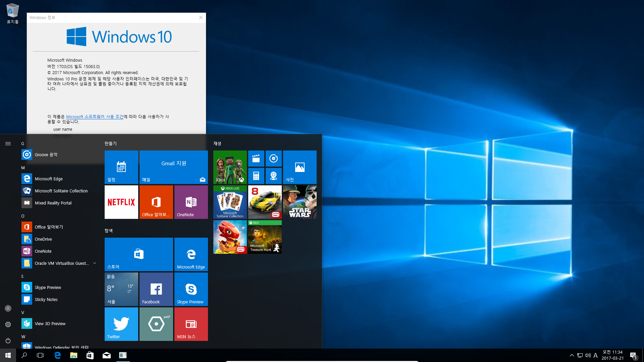Image resolution: width=644 pixels, height=362 pixels.
Task: Open Microsoft Solitaire Collection list entry
Action: tap(60, 191)
